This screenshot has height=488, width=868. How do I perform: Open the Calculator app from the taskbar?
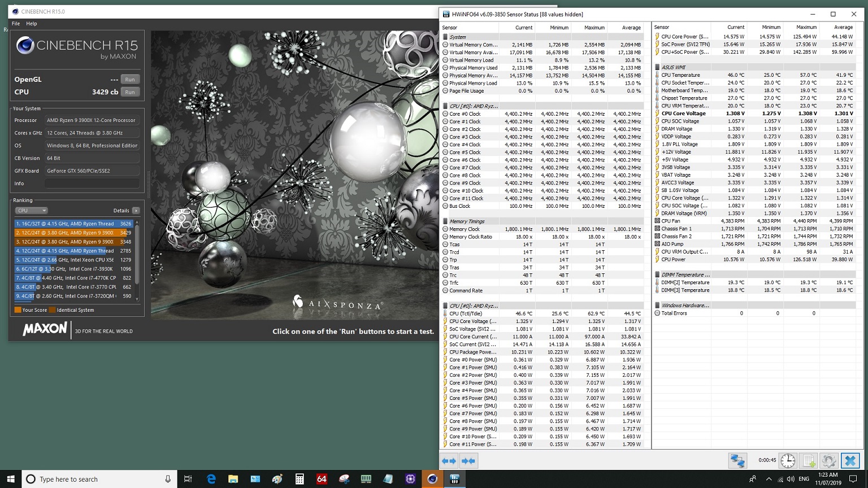300,479
